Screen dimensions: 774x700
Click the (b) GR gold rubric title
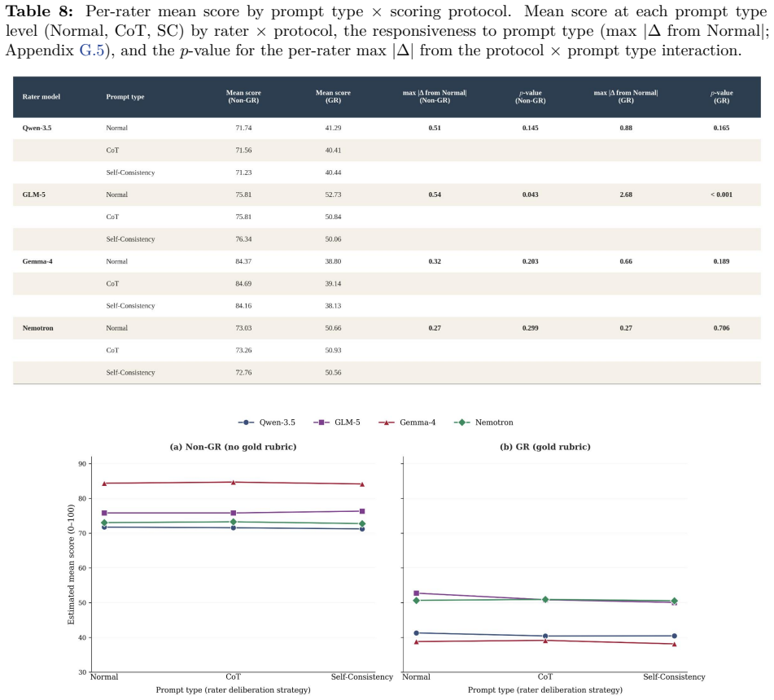[x=545, y=447]
